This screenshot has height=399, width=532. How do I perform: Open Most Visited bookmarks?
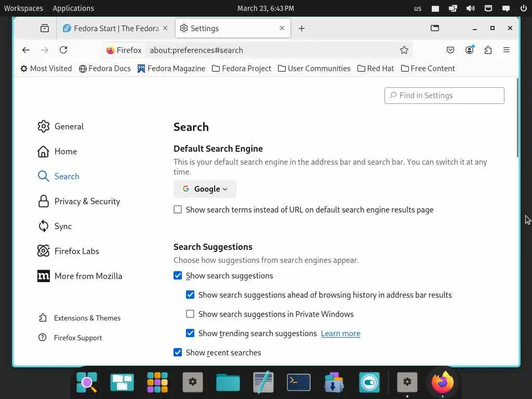(46, 69)
